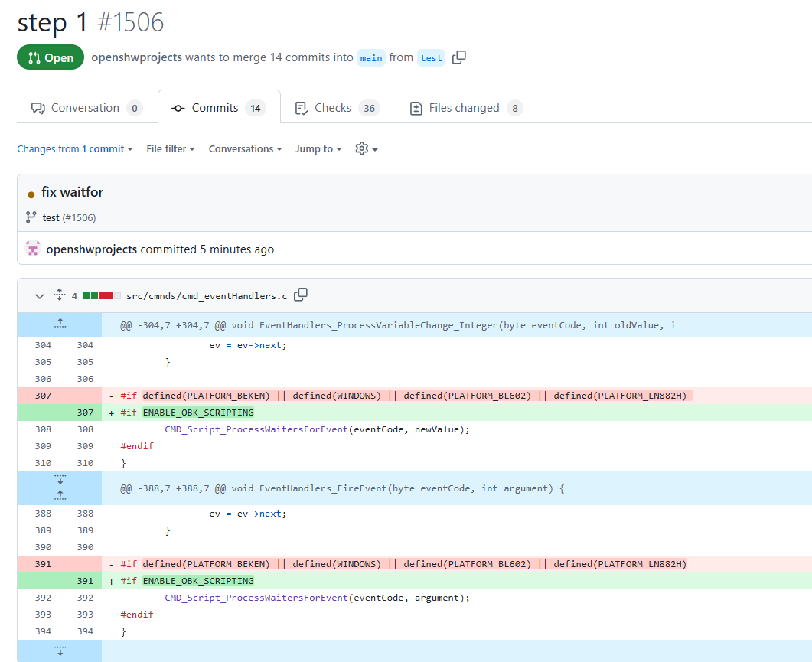The image size is (812, 662).
Task: Click the pending status dot beside fix waitfor
Action: coord(31,194)
